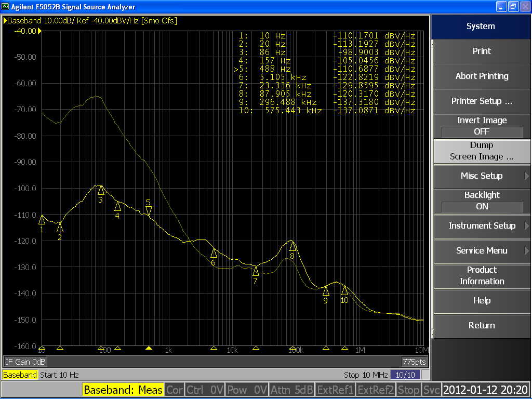Select marker 2 triangle on the trace
The width and height of the screenshot is (532, 399).
[60, 228]
